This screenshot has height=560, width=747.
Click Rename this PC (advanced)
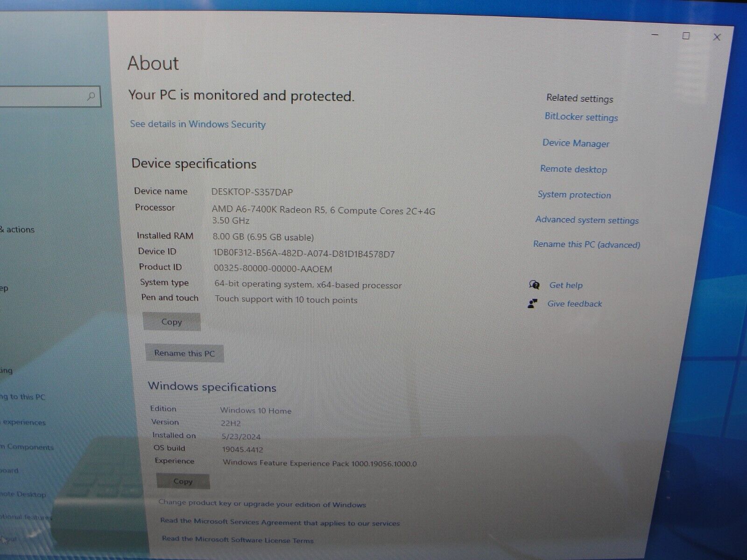click(x=587, y=244)
